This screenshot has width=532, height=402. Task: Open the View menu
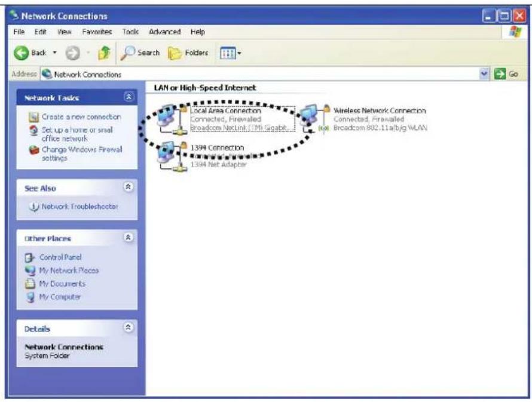[64, 32]
